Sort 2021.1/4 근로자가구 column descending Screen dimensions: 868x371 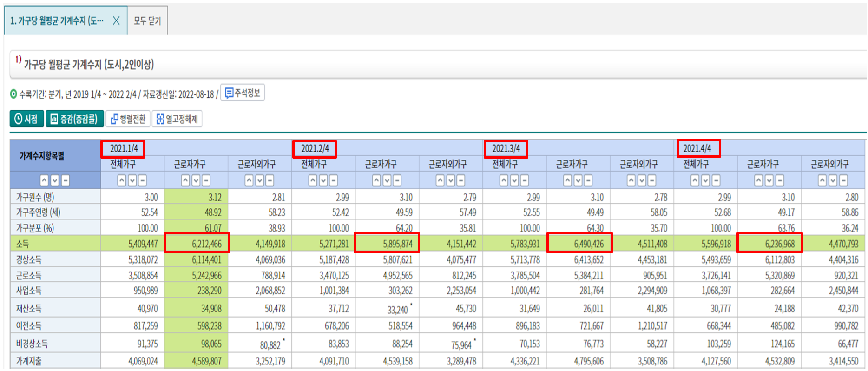[196, 180]
